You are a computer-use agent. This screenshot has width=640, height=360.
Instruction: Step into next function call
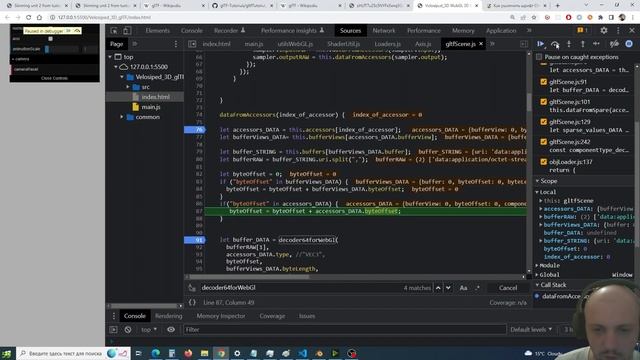pyautogui.click(x=569, y=44)
